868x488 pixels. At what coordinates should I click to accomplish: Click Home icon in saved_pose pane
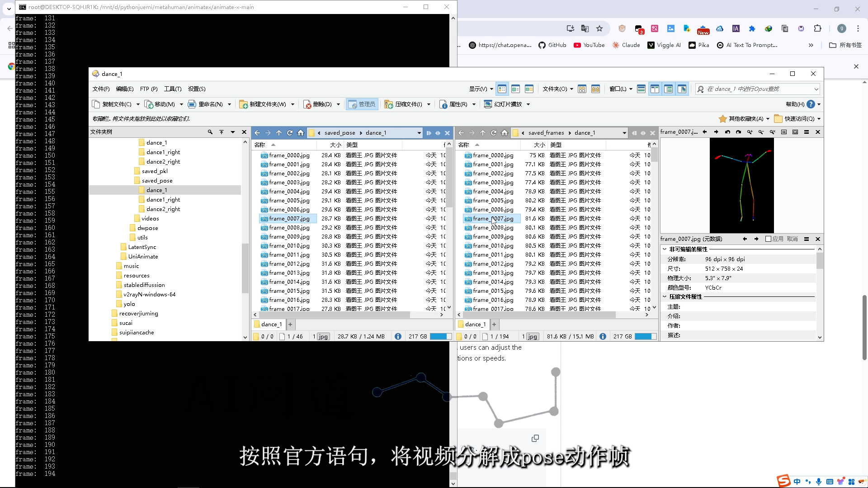pos(301,133)
